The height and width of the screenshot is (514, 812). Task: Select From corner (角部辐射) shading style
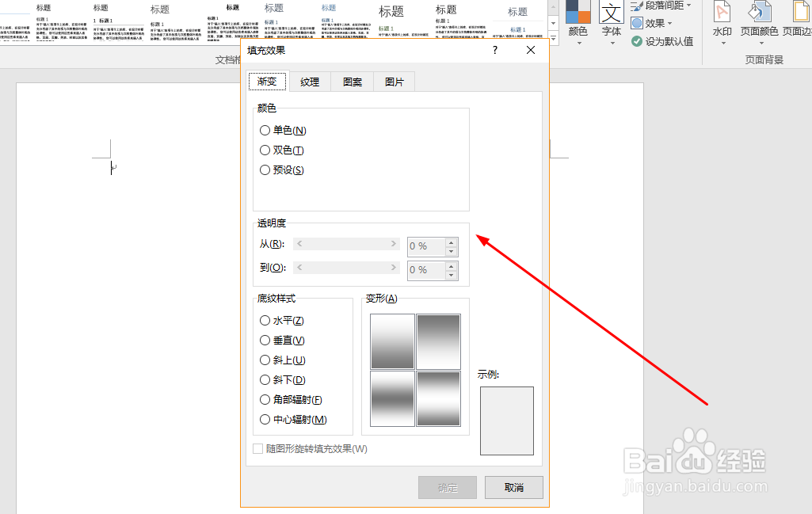tap(291, 400)
